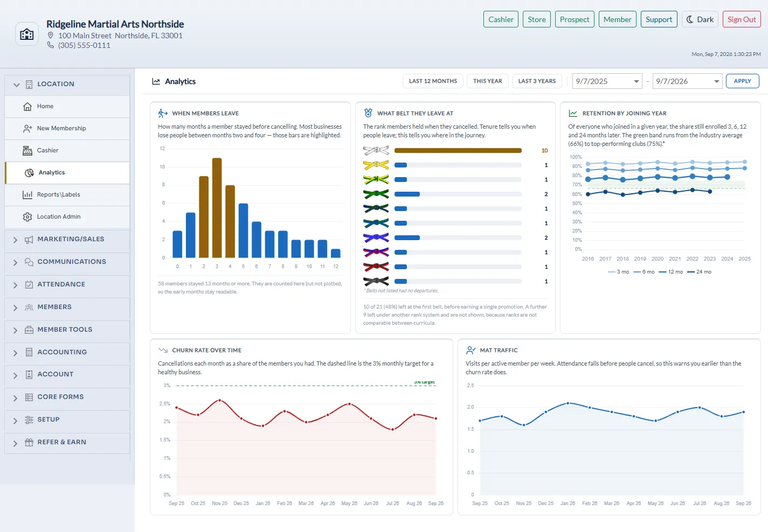Click the map pin icon beside the address

51,36
